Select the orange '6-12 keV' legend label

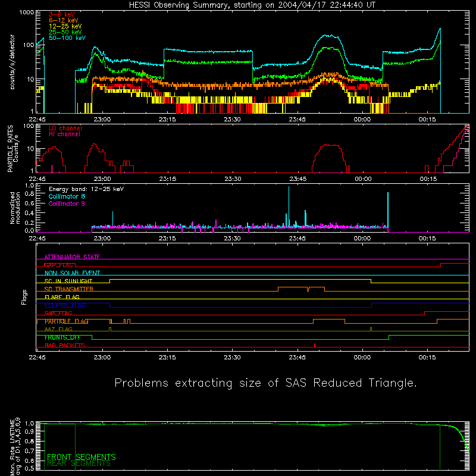(64, 20)
